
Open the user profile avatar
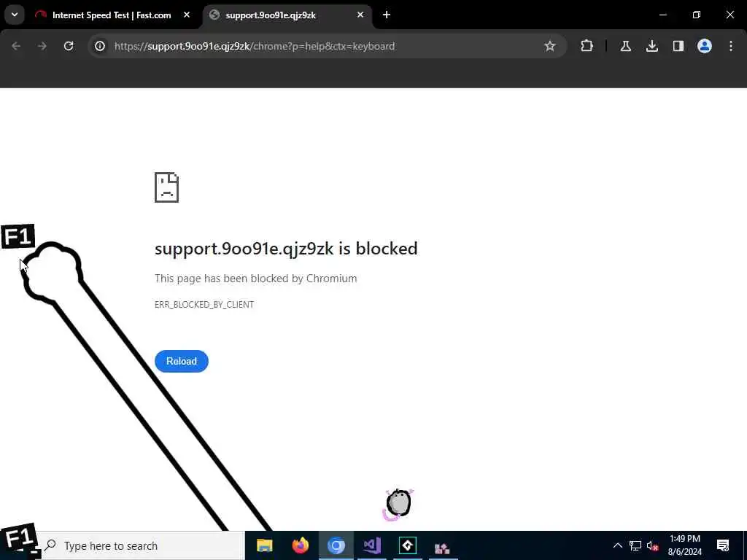pyautogui.click(x=704, y=46)
